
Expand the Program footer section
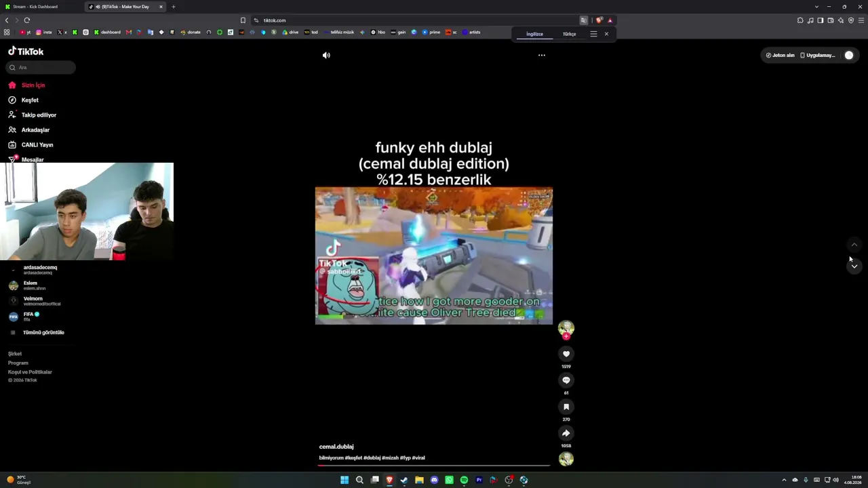tap(18, 363)
